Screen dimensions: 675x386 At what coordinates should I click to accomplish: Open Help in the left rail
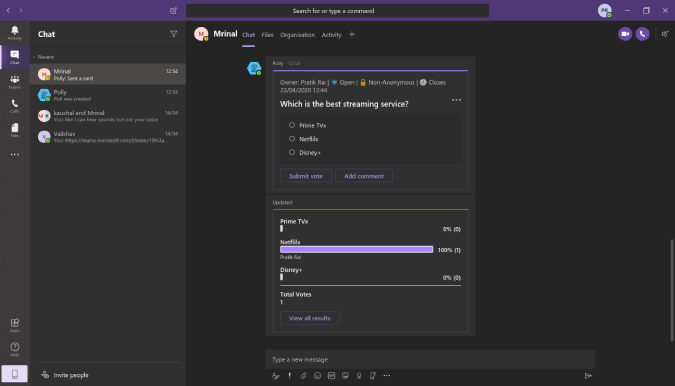point(15,349)
